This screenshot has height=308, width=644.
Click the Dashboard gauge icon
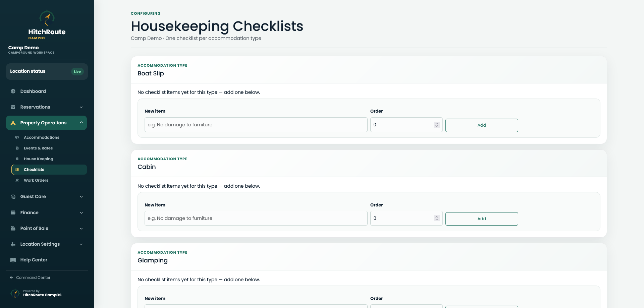point(13,91)
